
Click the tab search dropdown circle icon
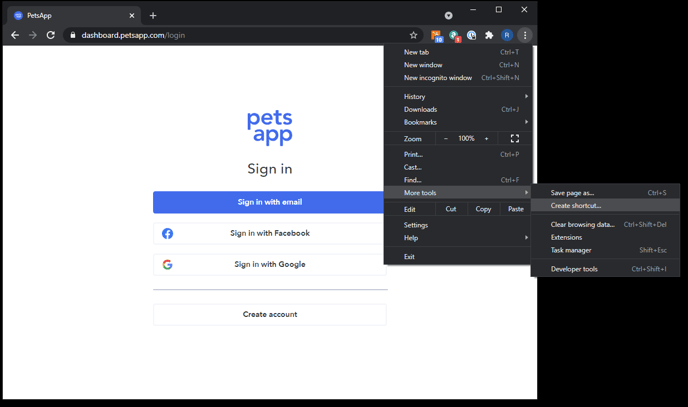tap(448, 16)
